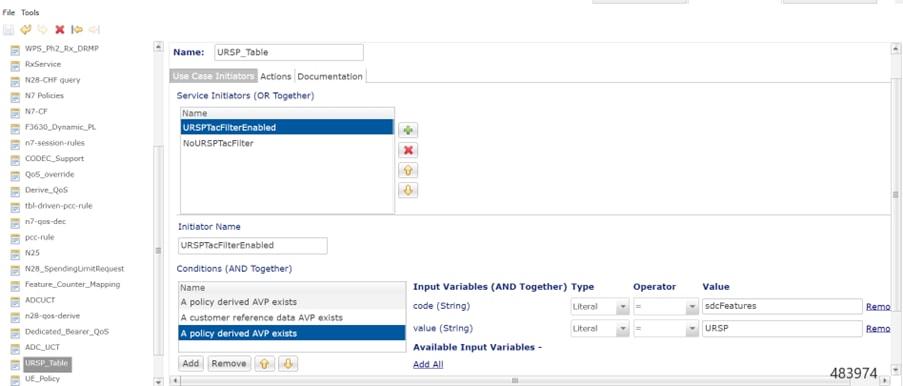Select NoURSPTacFilter service initiator
This screenshot has height=386, width=903.
point(287,143)
